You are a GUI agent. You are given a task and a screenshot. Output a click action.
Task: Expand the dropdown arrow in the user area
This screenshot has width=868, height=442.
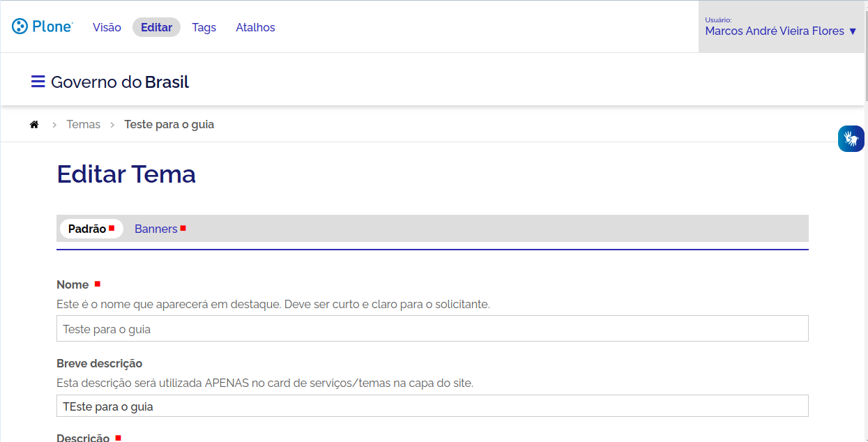click(852, 31)
